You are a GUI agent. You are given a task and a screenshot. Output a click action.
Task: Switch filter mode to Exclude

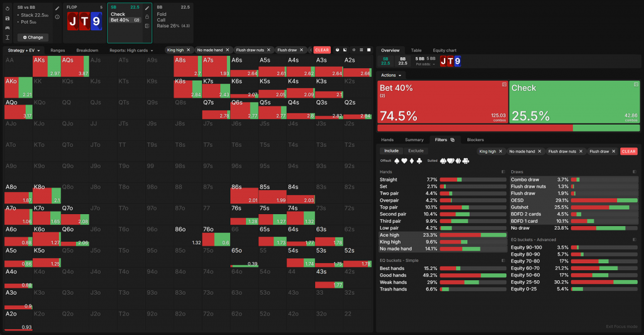[416, 151]
